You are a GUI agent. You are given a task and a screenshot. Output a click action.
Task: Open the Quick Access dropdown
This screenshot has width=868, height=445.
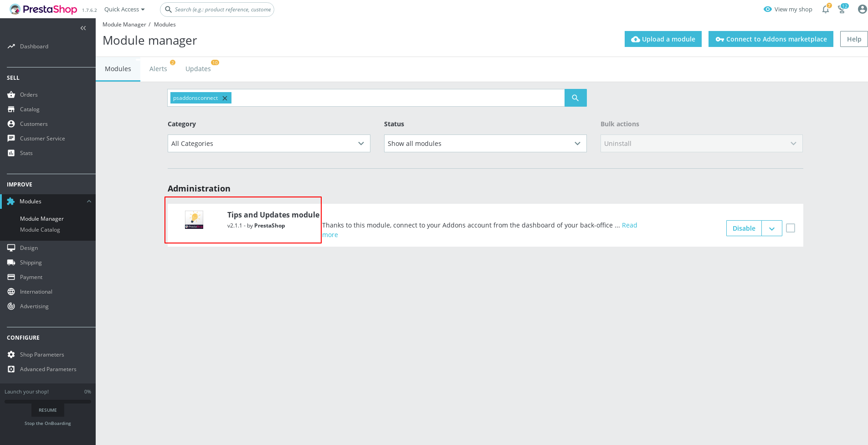[124, 9]
